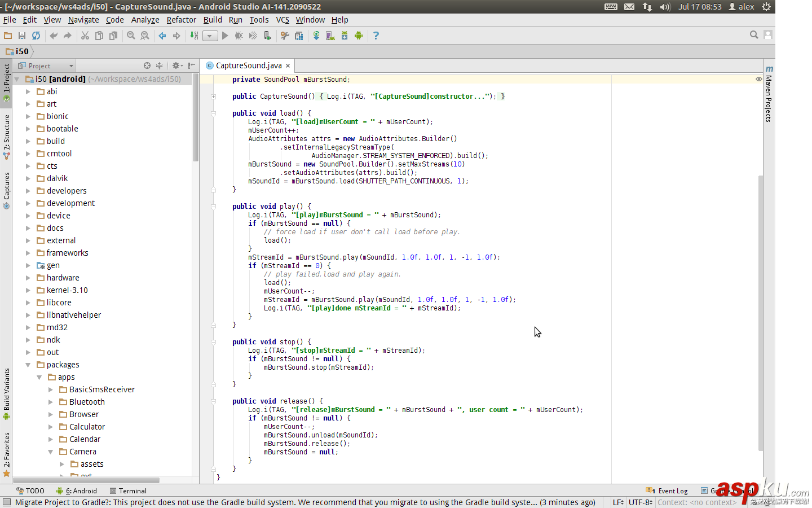Click the Help question mark icon

click(x=376, y=36)
